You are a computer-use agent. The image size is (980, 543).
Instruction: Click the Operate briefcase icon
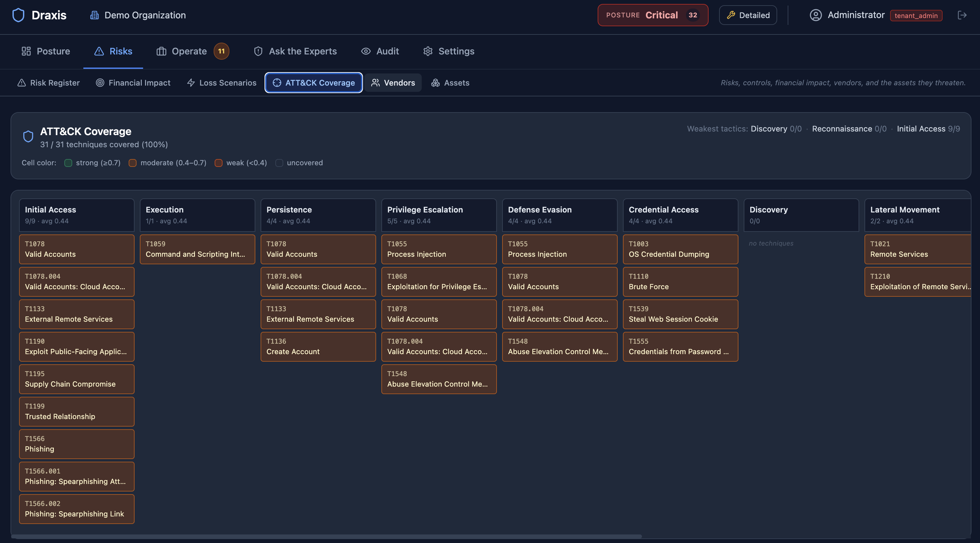click(161, 51)
